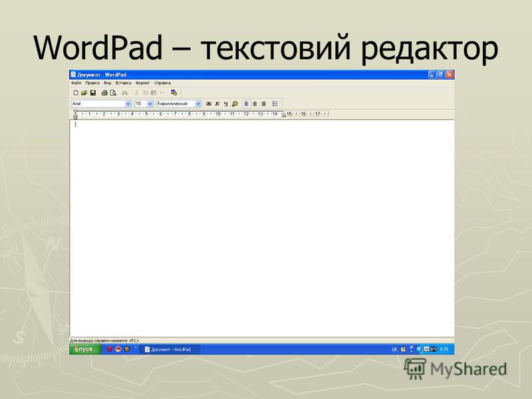Click the taskbar clock showing 0:25
This screenshot has width=532, height=399.
pyautogui.click(x=444, y=349)
